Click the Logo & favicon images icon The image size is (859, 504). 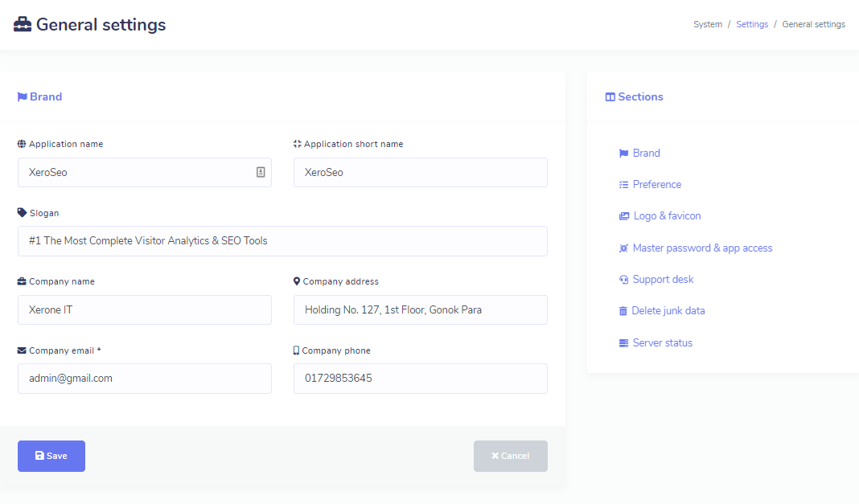[623, 216]
